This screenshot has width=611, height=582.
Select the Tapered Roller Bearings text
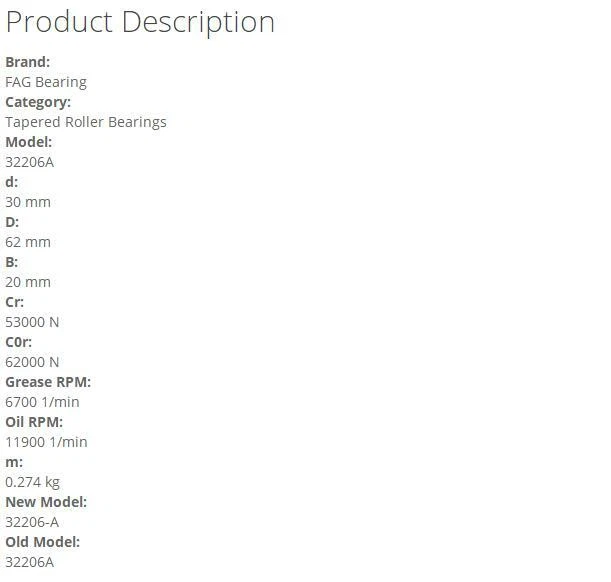(x=86, y=122)
